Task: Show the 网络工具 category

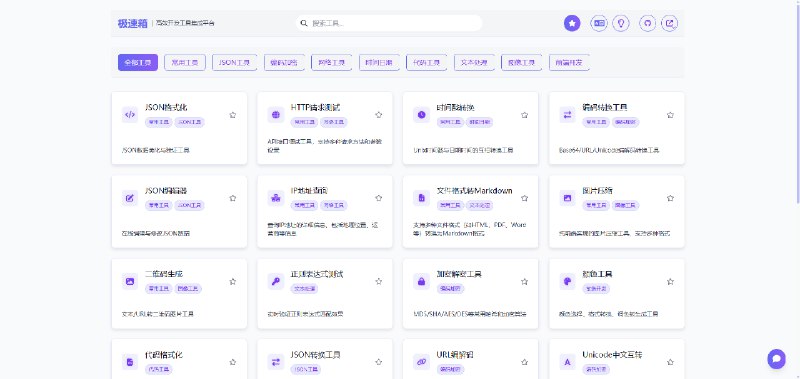Action: point(332,62)
